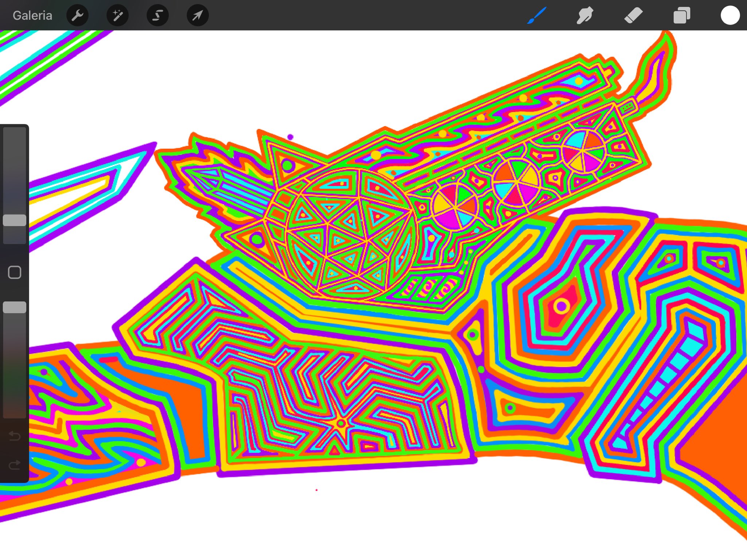Screen dimensions: 747x560
Task: Undo the last stroke with sidebar arrow
Action: pos(15,436)
